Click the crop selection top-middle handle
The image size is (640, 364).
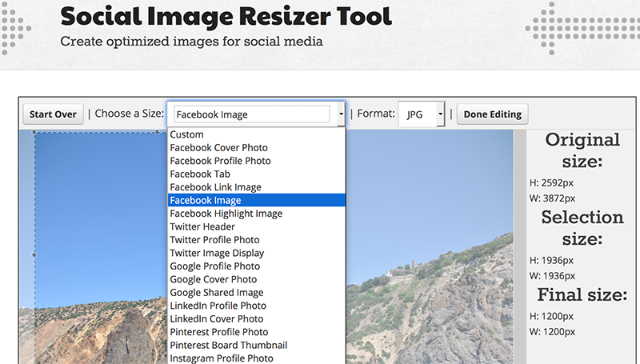157,132
